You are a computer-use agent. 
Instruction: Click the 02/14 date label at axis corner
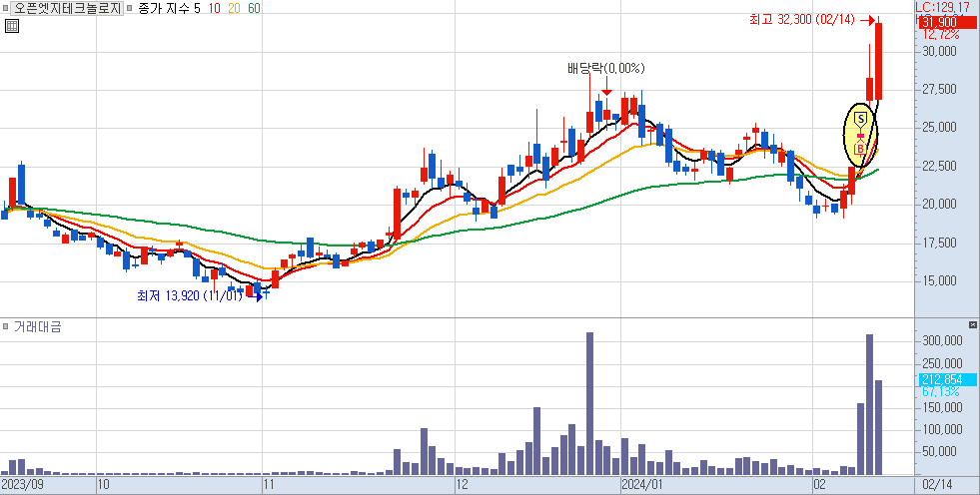coord(937,485)
